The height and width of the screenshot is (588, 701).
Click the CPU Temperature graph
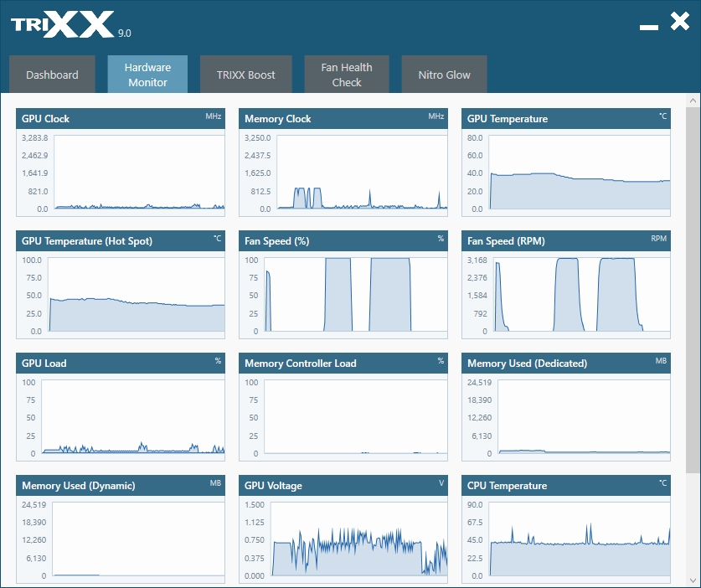pyautogui.click(x=580, y=539)
